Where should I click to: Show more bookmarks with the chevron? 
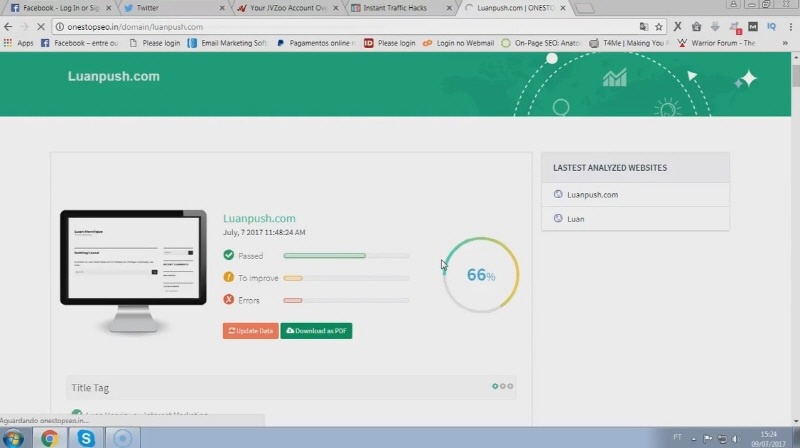(785, 43)
